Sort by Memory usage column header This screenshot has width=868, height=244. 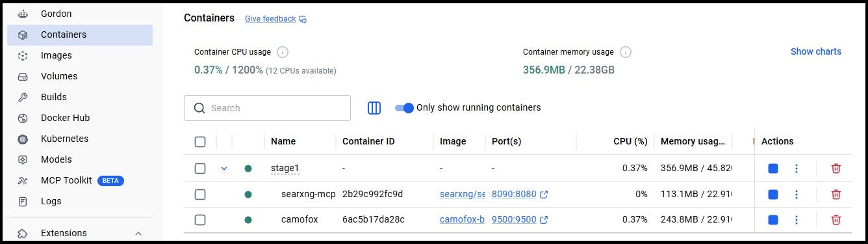click(693, 141)
